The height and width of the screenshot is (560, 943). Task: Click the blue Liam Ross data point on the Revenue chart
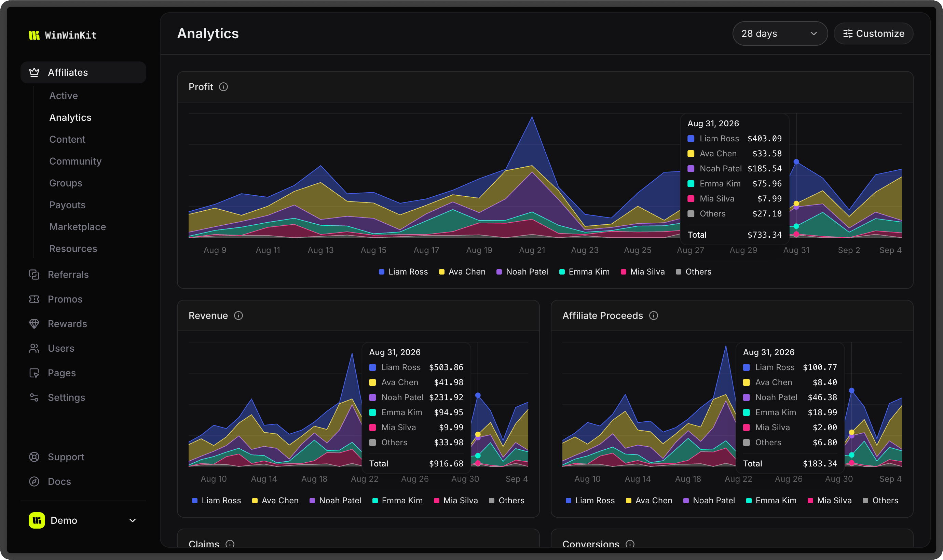[478, 395]
